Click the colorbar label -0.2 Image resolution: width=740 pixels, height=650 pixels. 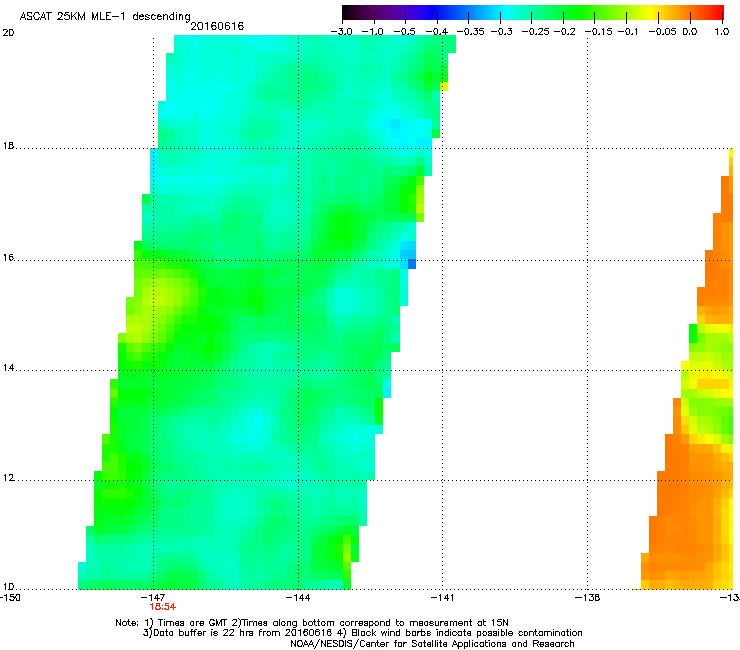tap(565, 32)
